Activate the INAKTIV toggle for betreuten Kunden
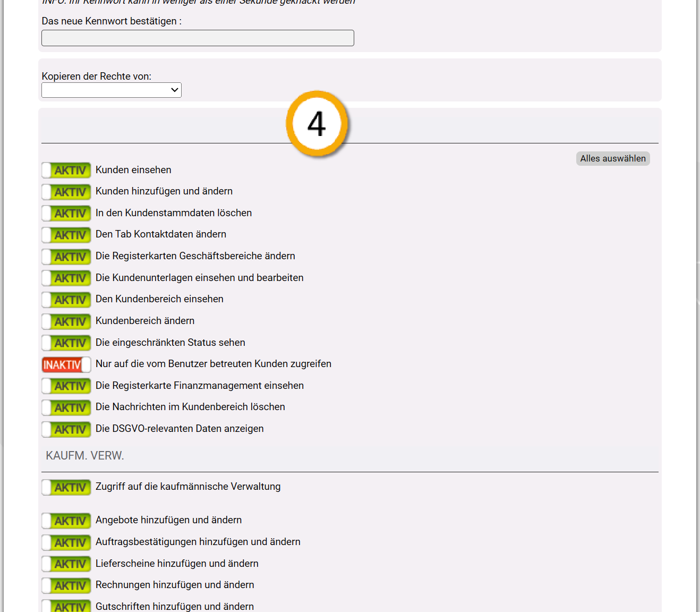 click(66, 364)
